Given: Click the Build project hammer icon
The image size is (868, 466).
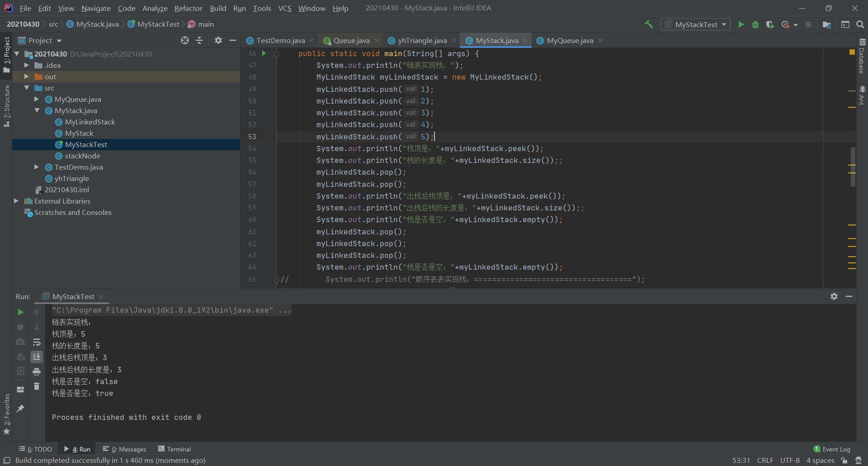Looking at the screenshot, I should [x=649, y=24].
